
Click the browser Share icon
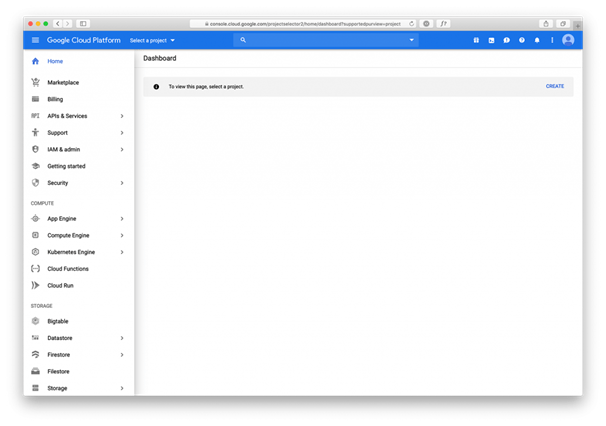tap(546, 24)
